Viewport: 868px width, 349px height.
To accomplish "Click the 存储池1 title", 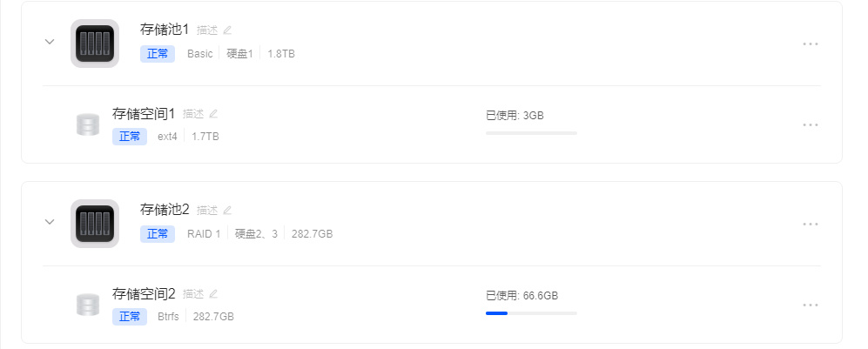I will [x=165, y=29].
